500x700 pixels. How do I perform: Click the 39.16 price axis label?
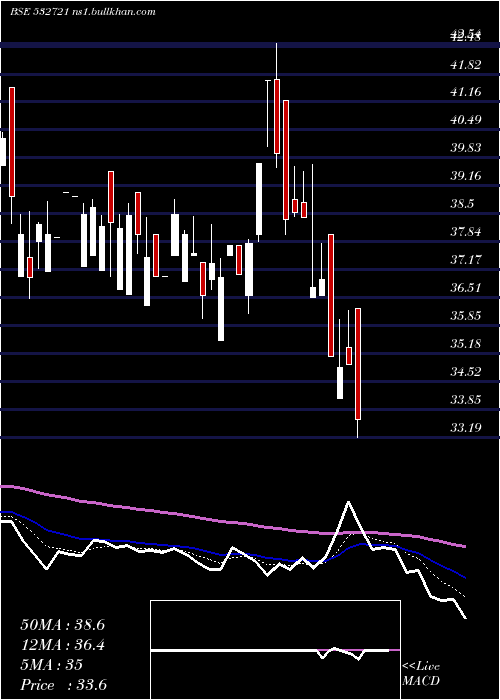[466, 176]
